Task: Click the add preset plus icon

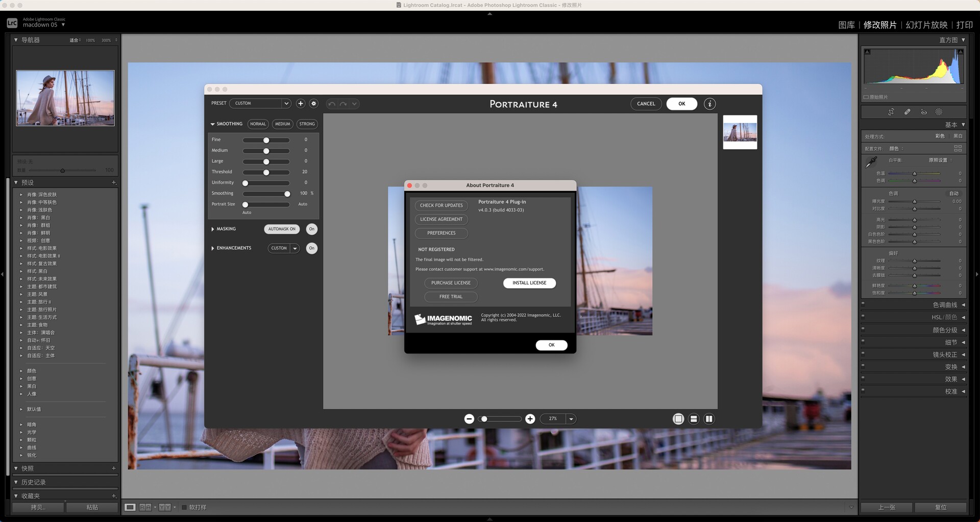Action: [301, 104]
